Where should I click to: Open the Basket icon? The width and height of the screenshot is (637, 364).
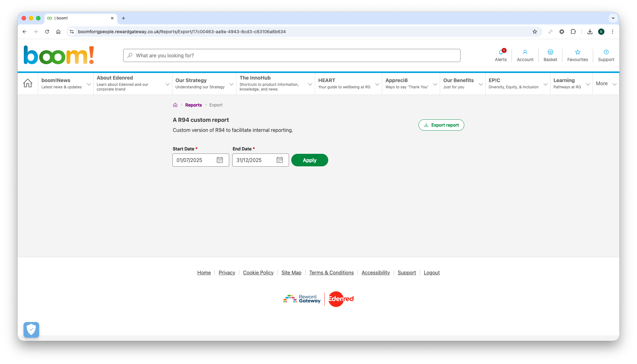[x=550, y=52]
